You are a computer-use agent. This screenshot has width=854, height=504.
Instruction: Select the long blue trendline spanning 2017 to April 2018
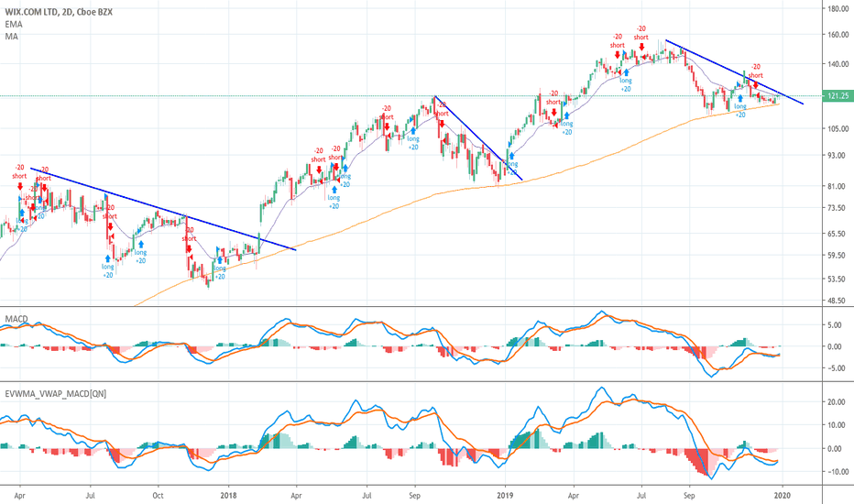(163, 209)
